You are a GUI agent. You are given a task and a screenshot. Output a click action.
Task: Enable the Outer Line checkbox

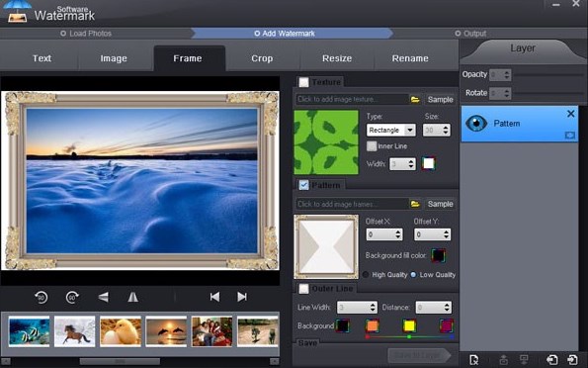304,289
